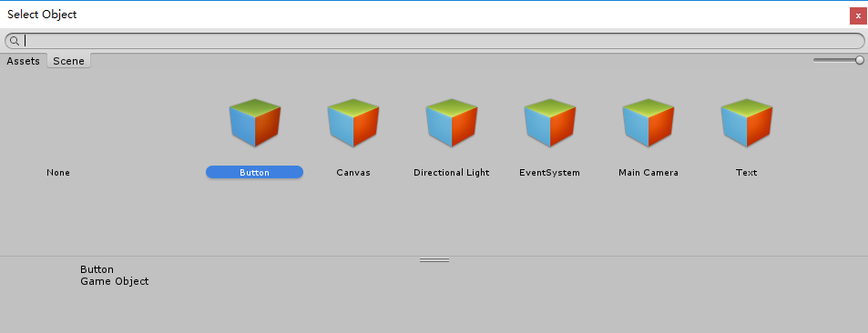The image size is (868, 333).
Task: Switch to the Assets tab
Action: point(24,61)
